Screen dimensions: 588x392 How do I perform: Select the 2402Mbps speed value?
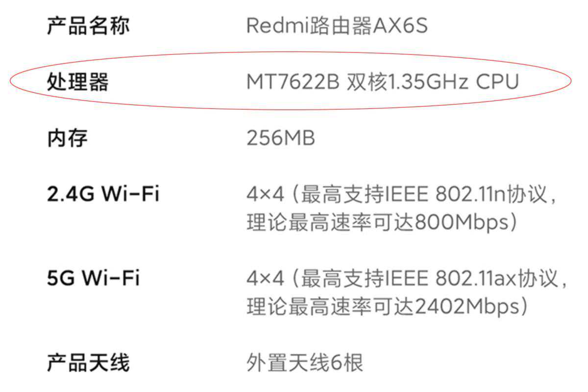tap(466, 307)
